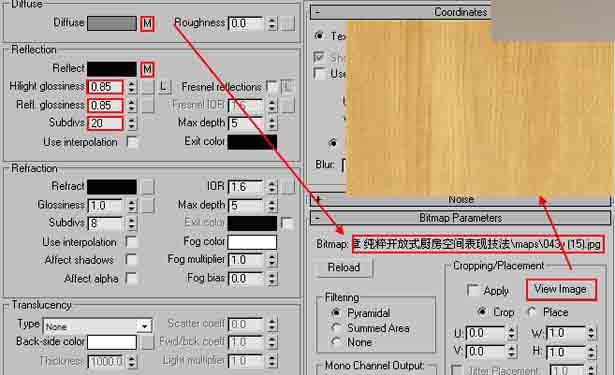Enable Apply cropping checkbox
The image size is (615, 375).
473,291
